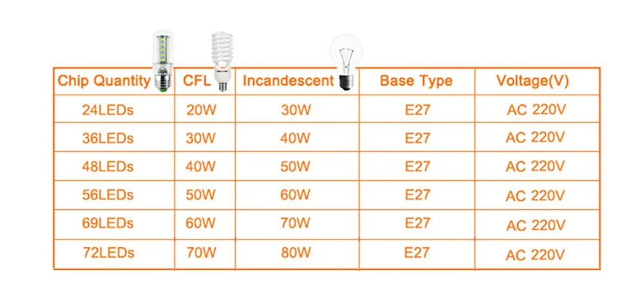
Task: Click the 60W incandescent value
Action: coord(296,194)
